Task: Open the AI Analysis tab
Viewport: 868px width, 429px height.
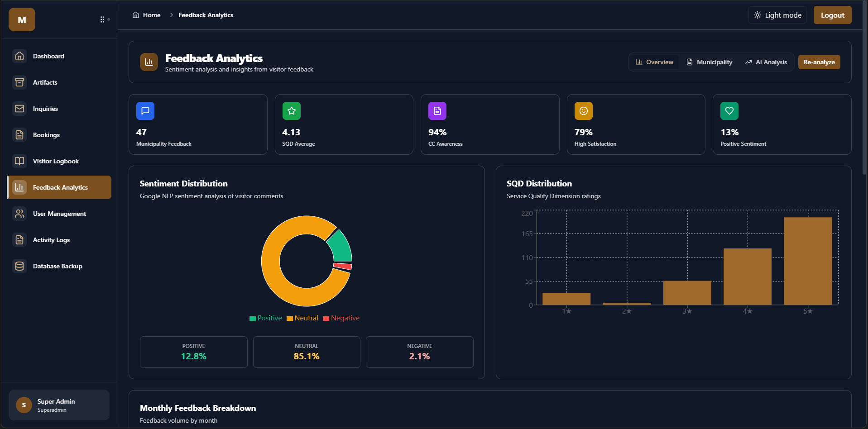Action: (766, 62)
